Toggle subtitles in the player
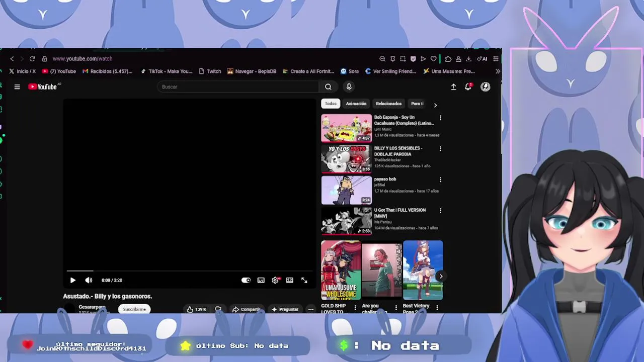 pos(261,281)
